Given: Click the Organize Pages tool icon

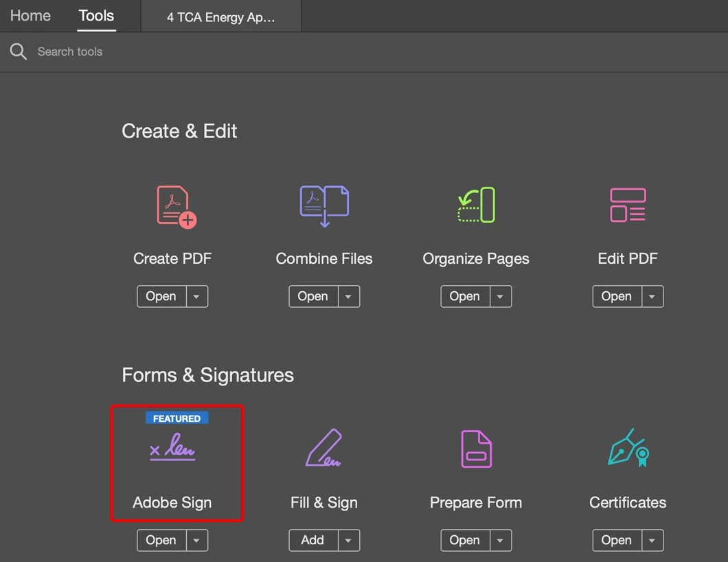Looking at the screenshot, I should pyautogui.click(x=476, y=205).
